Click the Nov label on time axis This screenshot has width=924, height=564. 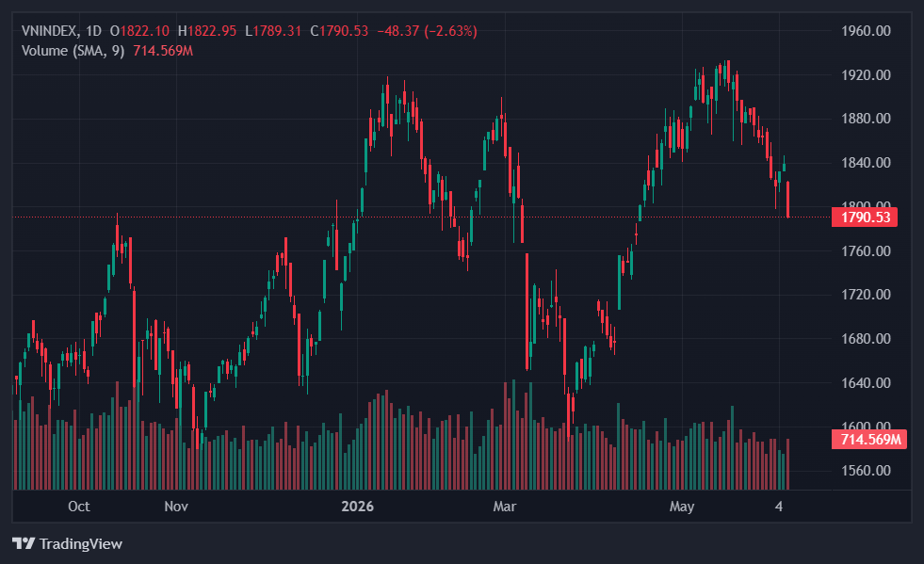[176, 507]
